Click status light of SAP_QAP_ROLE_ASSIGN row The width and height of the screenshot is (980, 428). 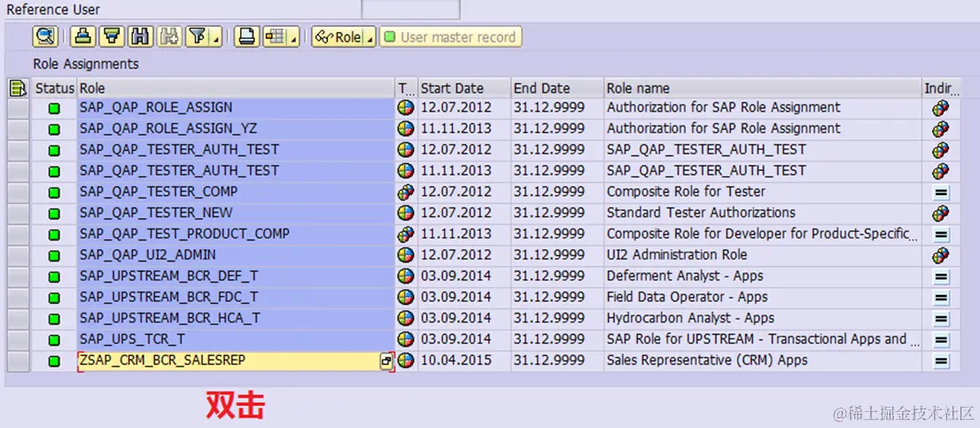(x=54, y=108)
